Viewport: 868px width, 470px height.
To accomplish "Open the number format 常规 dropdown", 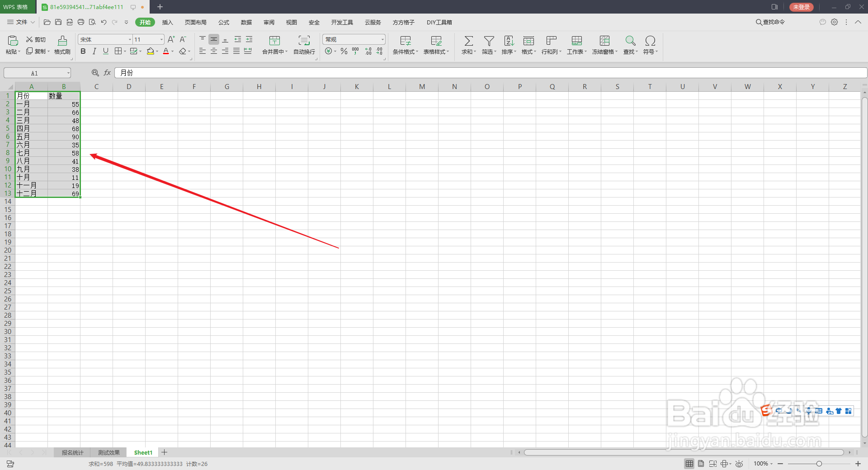I will [382, 40].
